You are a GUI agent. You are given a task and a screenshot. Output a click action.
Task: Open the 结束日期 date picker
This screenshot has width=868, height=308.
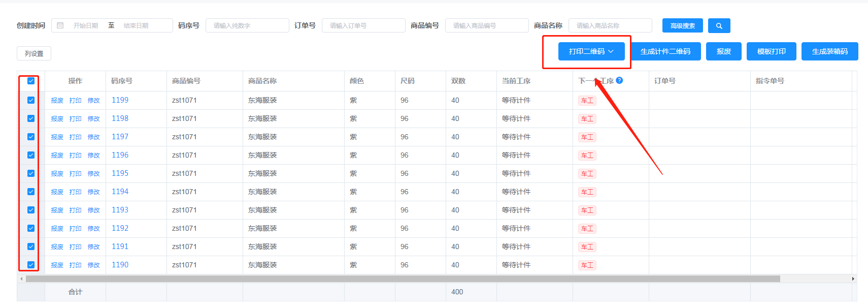pyautogui.click(x=136, y=25)
